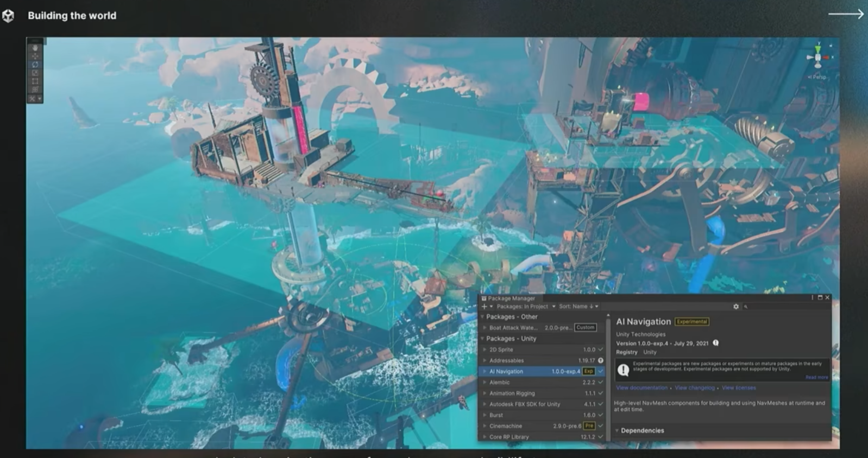
Task: Click the Read more link
Action: (x=817, y=377)
